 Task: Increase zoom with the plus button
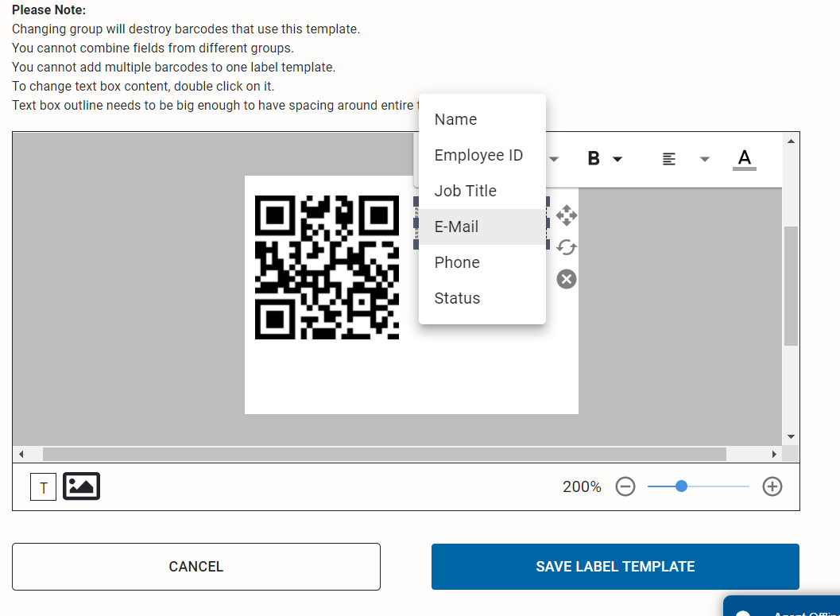(772, 487)
